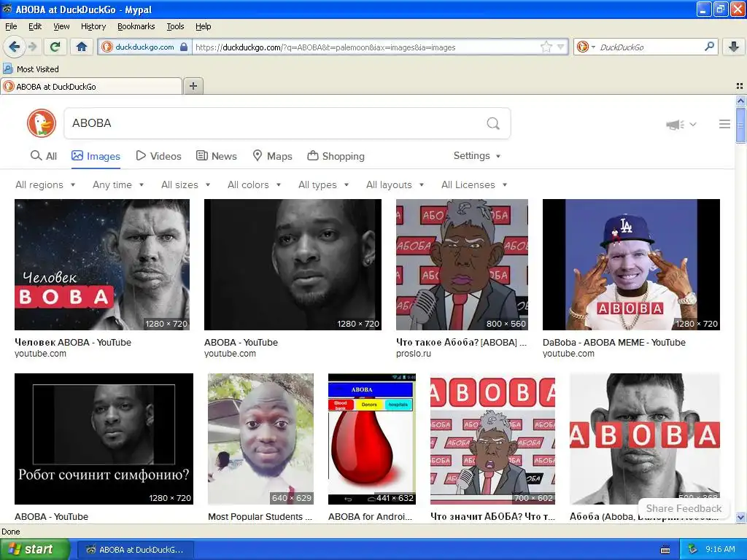The height and width of the screenshot is (560, 747).
Task: Click the Most Visited bookmarks icon
Action: coord(7,69)
